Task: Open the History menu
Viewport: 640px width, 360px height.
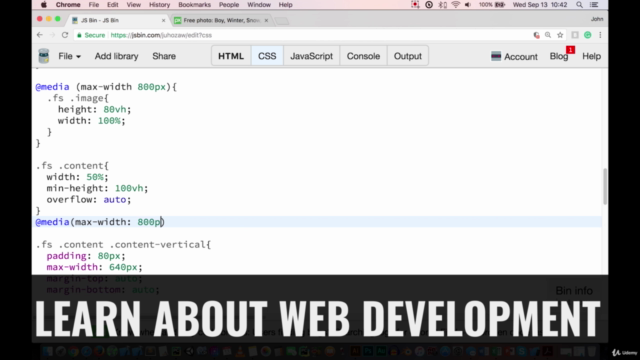Action: coord(159,5)
